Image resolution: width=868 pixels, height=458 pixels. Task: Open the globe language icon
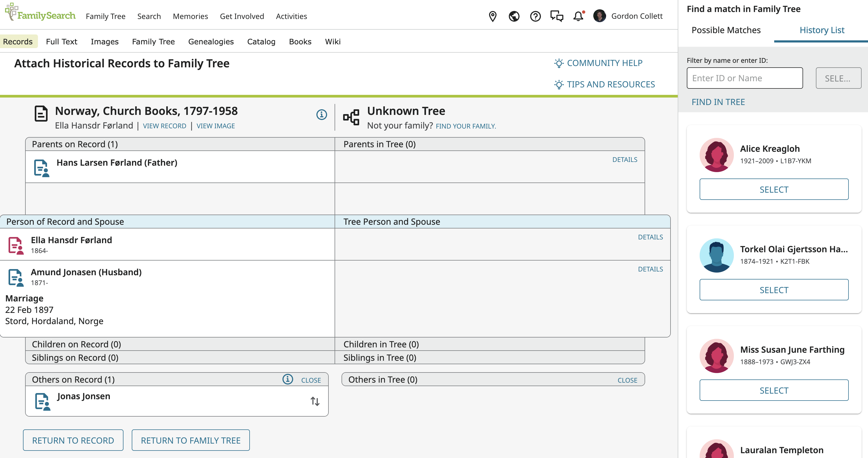click(x=514, y=16)
